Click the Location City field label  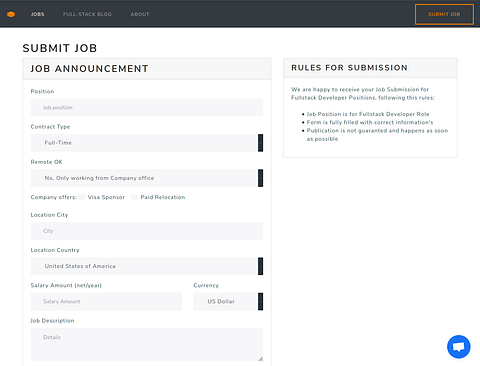(x=49, y=215)
